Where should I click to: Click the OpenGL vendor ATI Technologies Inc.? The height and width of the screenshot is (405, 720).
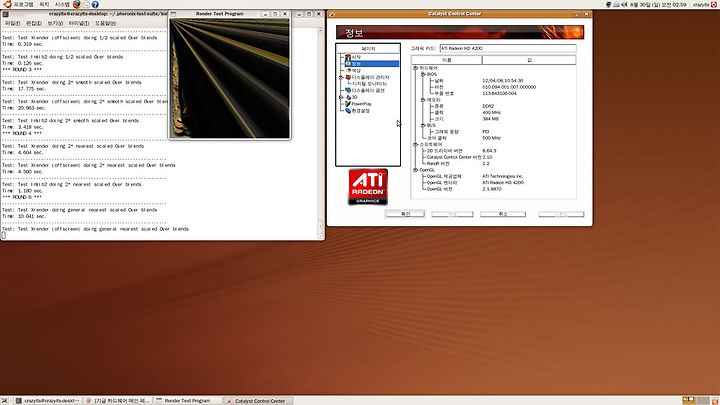pos(502,176)
